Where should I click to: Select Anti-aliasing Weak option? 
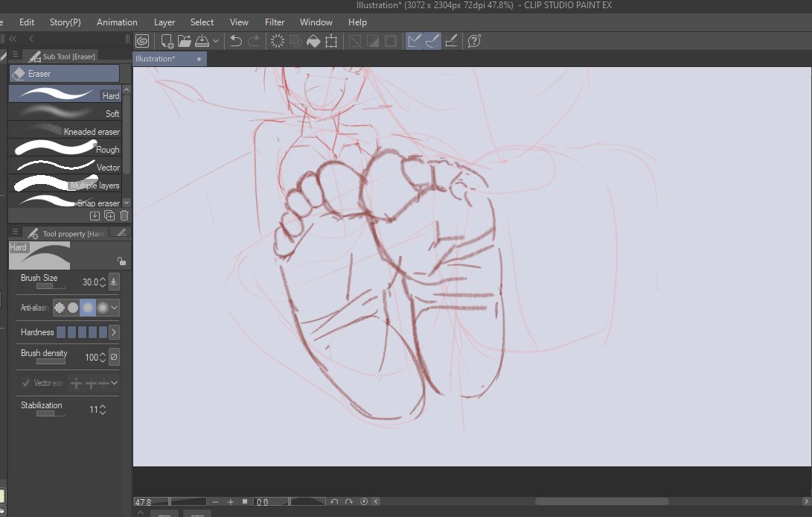pos(73,308)
